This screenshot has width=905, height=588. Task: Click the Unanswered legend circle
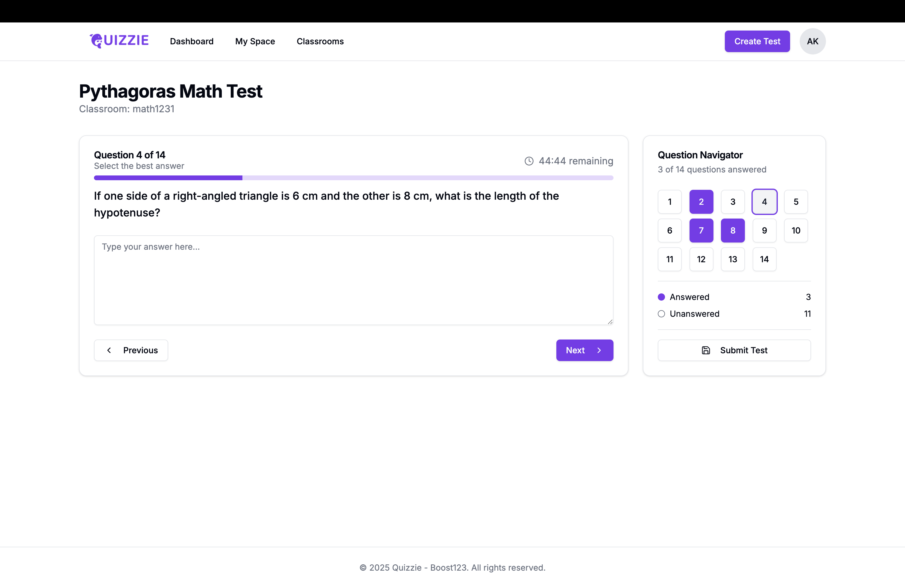click(x=661, y=314)
